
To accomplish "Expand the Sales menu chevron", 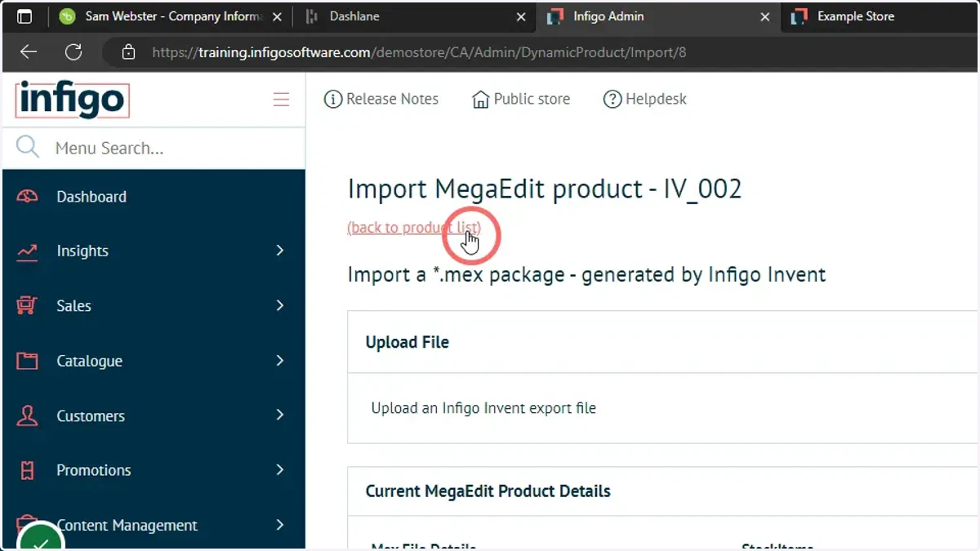I will (x=280, y=305).
